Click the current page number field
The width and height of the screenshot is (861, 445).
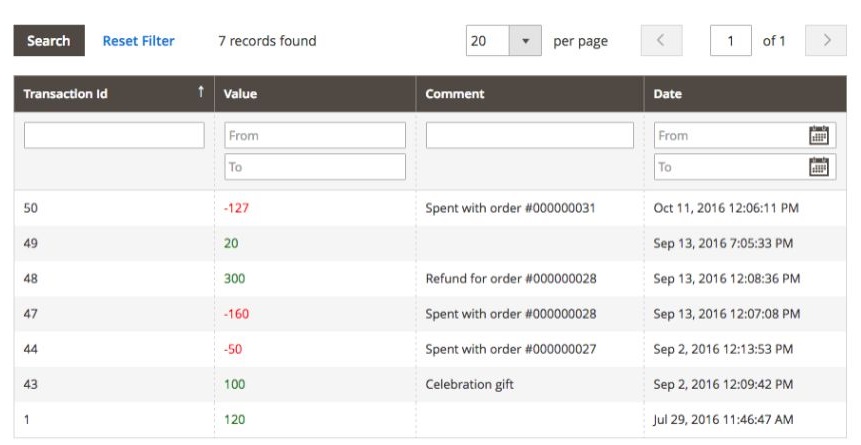click(x=731, y=41)
